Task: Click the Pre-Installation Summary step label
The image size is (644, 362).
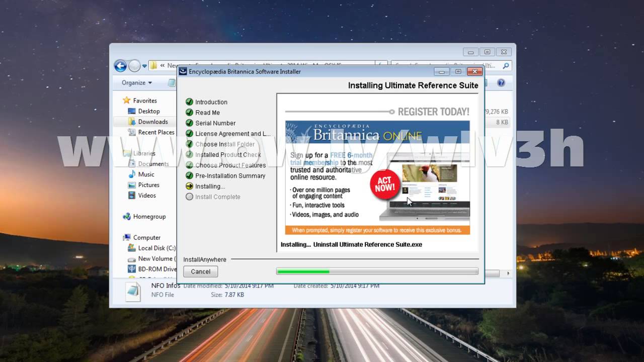Action: coord(230,176)
